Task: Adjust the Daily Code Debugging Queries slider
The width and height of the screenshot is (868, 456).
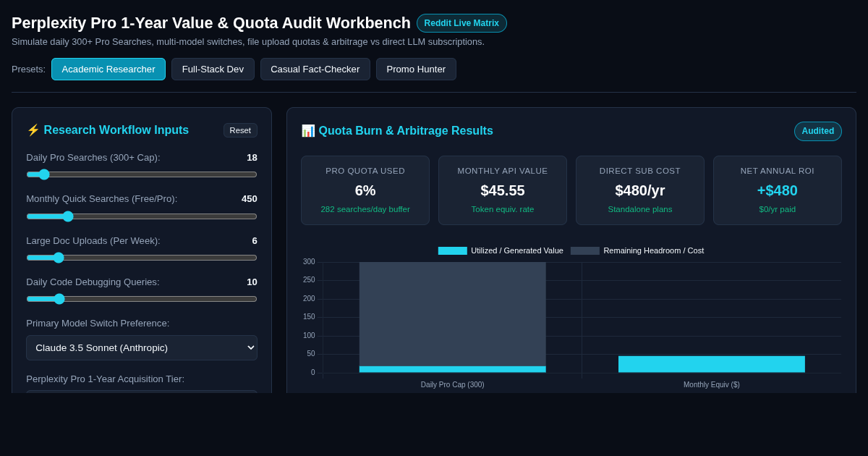Action: [x=142, y=299]
